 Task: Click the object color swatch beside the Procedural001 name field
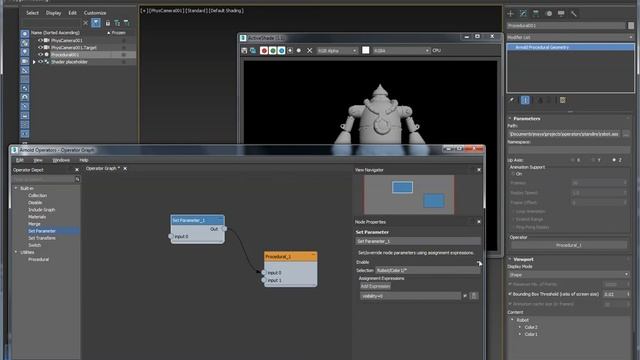tap(631, 25)
